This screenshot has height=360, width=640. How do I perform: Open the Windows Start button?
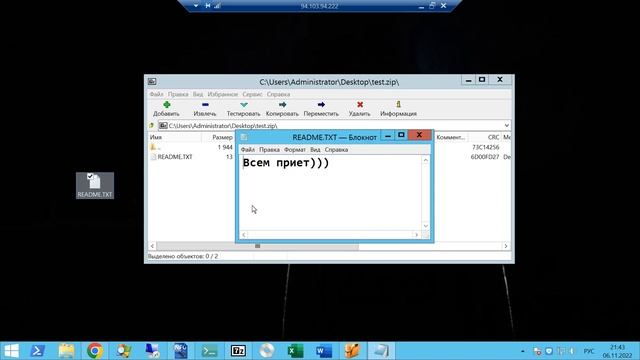tap(11, 351)
